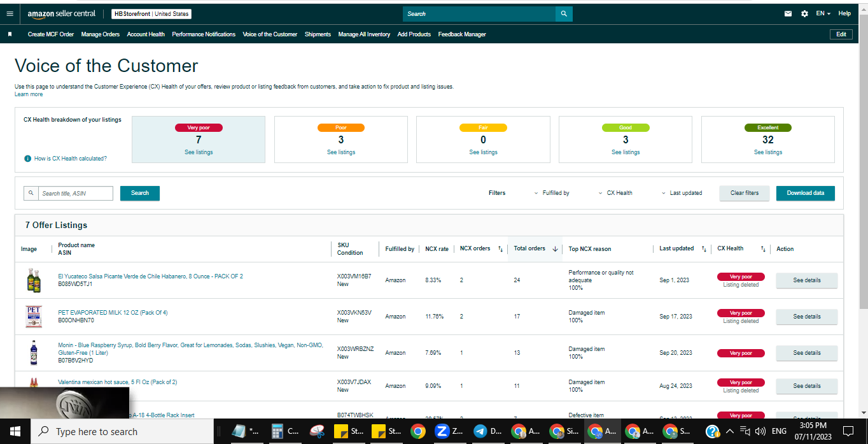Open the mail messages icon
The image size is (868, 444).
pyautogui.click(x=788, y=13)
